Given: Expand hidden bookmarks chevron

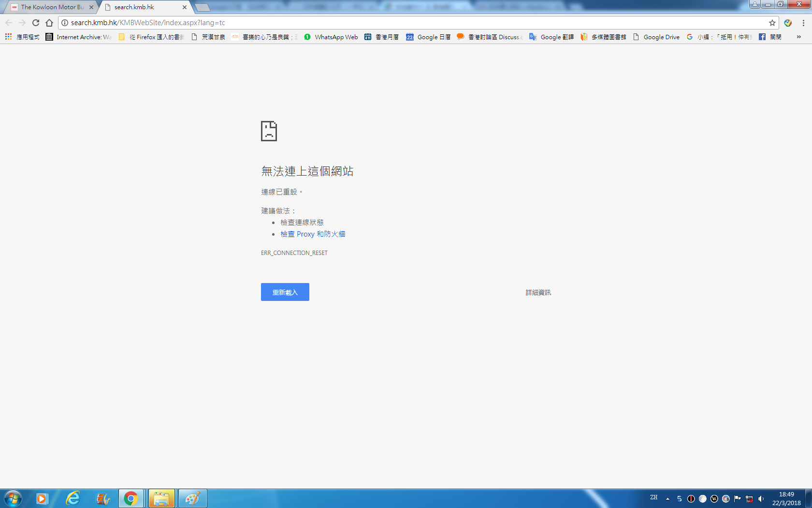Looking at the screenshot, I should point(798,37).
